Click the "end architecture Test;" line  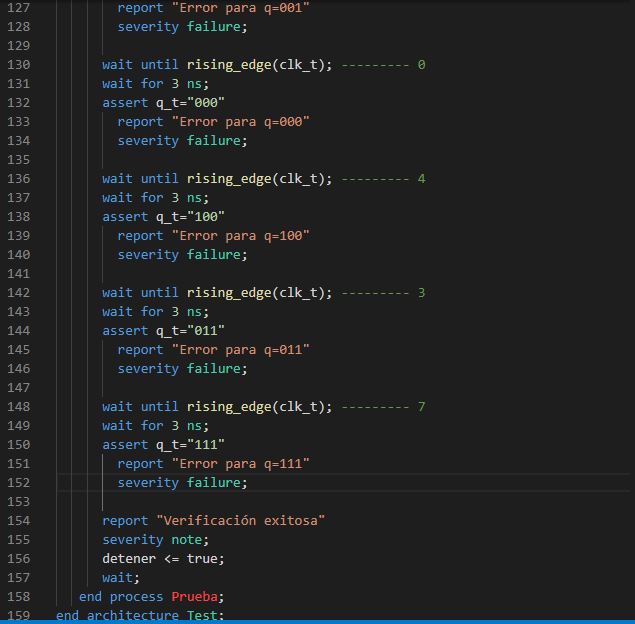140,616
